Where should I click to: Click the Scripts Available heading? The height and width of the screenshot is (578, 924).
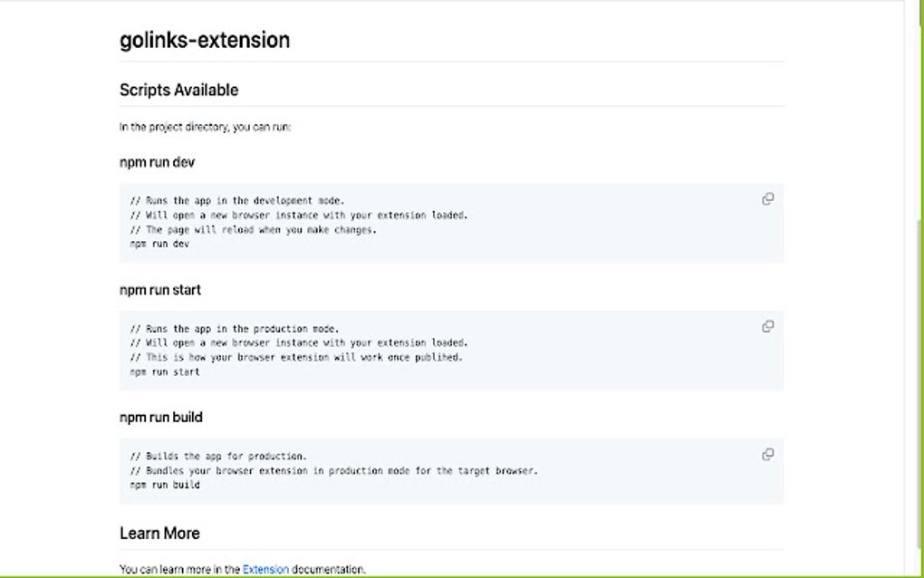click(179, 90)
